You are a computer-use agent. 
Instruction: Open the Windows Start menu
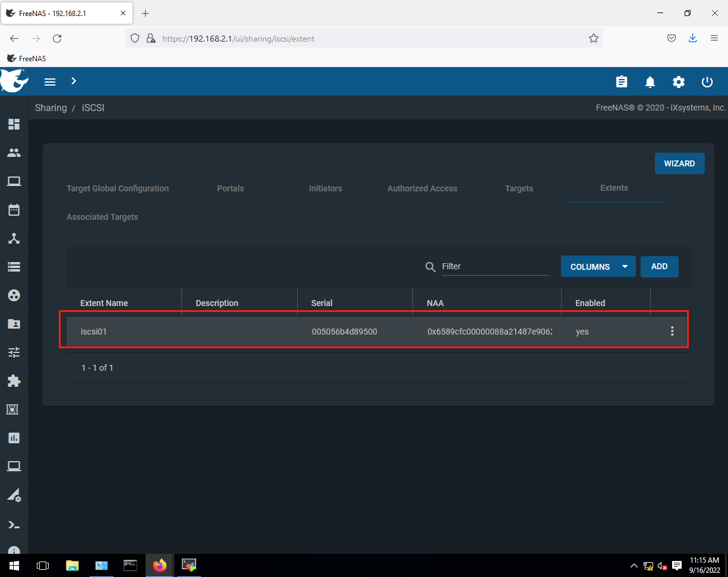(14, 565)
